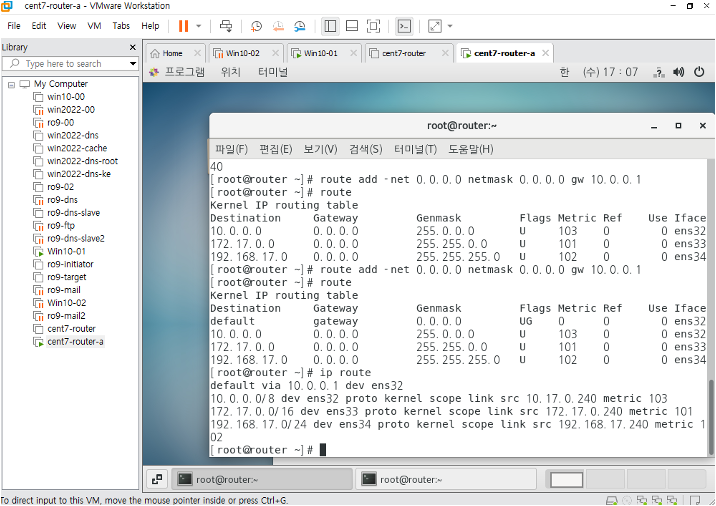
Task: Open the terminal 보기(V) menu
Action: (321, 149)
